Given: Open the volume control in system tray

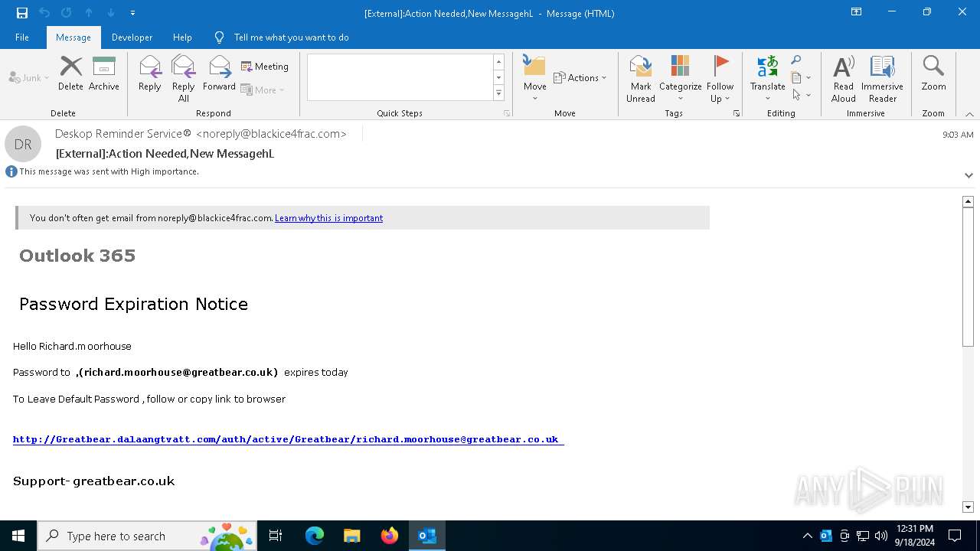Looking at the screenshot, I should pos(881,536).
